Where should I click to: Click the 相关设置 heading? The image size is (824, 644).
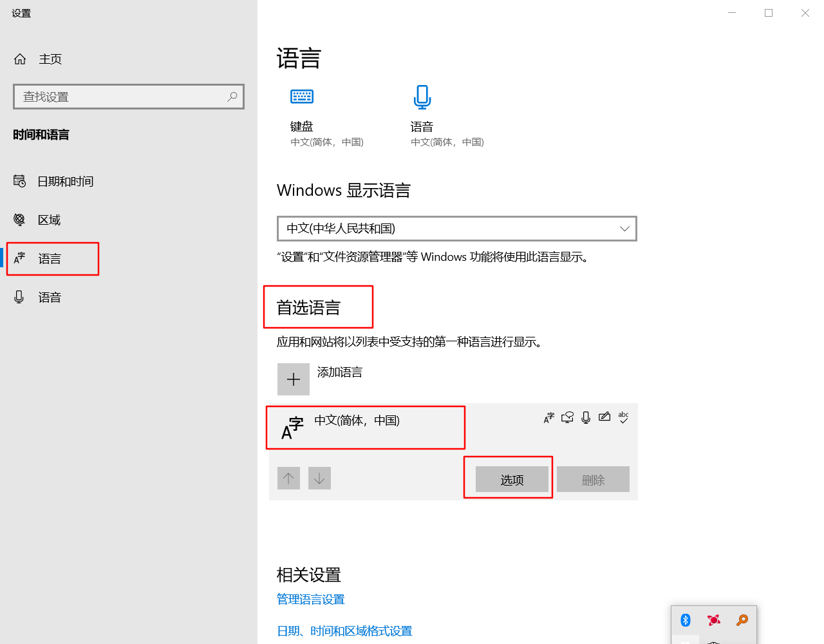pos(309,574)
